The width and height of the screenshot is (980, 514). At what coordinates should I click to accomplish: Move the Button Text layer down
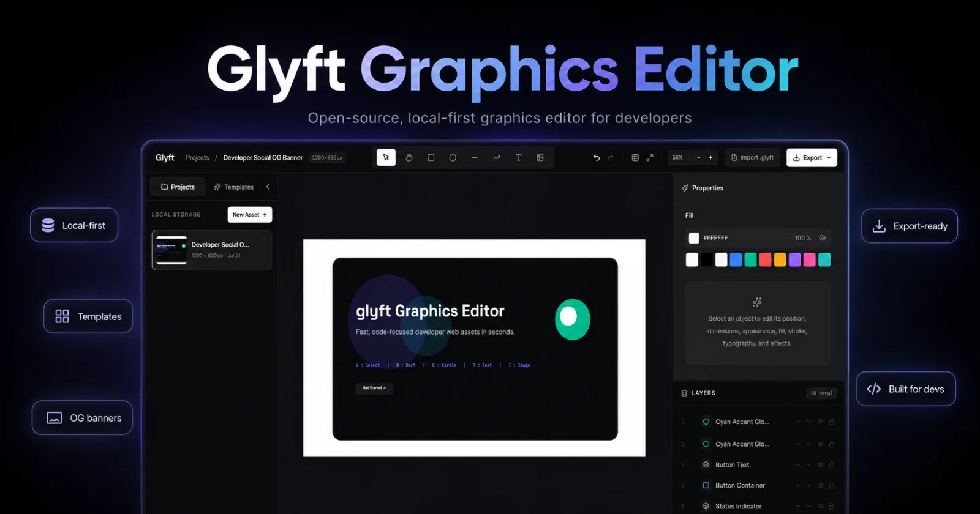pos(809,465)
